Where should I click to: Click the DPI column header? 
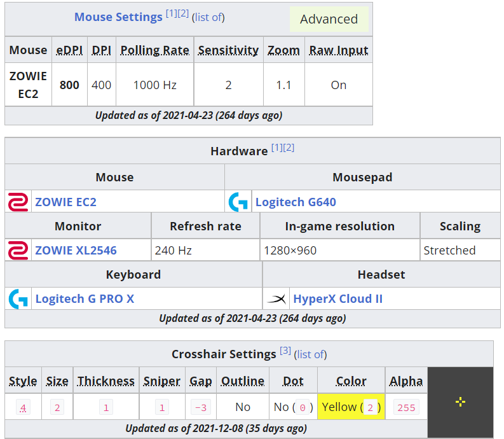click(x=101, y=50)
